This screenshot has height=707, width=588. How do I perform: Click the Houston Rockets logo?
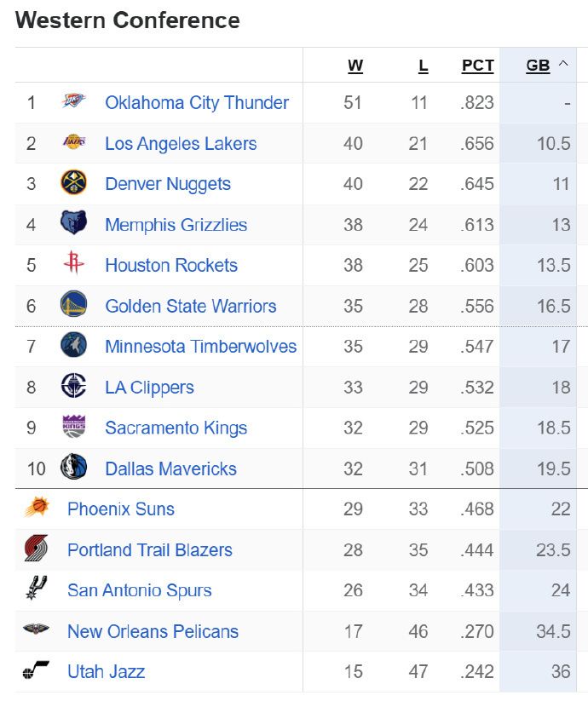[x=74, y=265]
